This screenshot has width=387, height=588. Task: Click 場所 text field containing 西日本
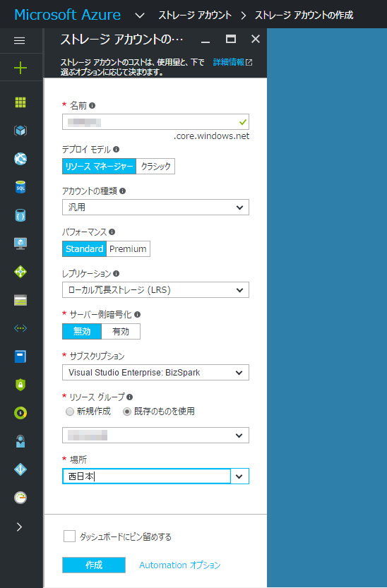pos(146,476)
